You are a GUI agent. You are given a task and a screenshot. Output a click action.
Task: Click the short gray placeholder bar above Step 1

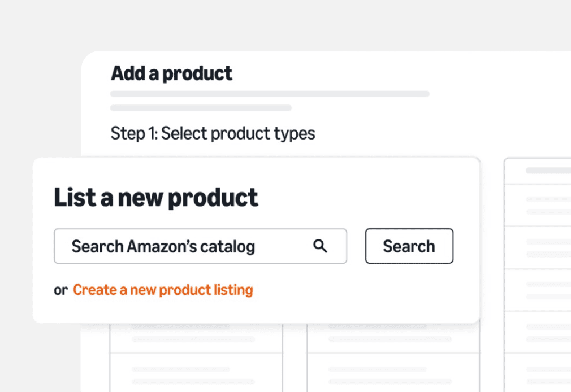(201, 107)
